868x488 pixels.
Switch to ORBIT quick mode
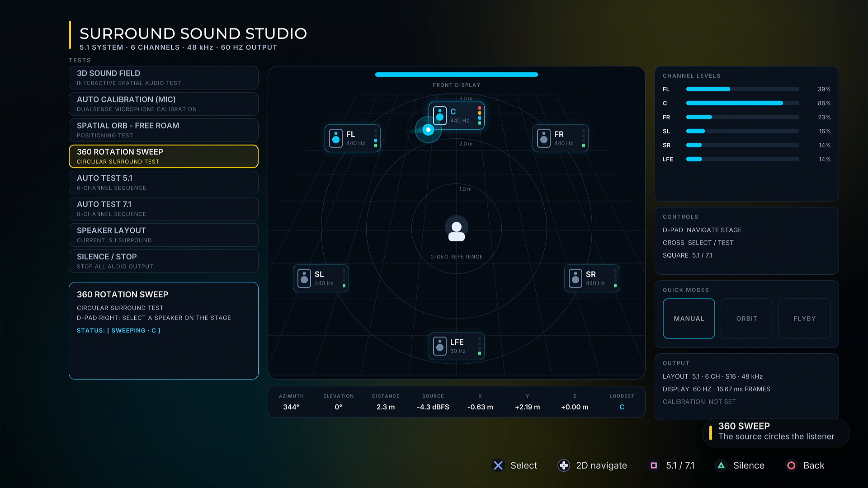tap(746, 319)
